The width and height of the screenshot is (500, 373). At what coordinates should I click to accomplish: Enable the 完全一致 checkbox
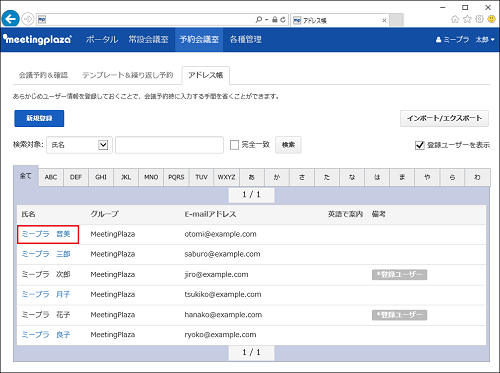[234, 145]
